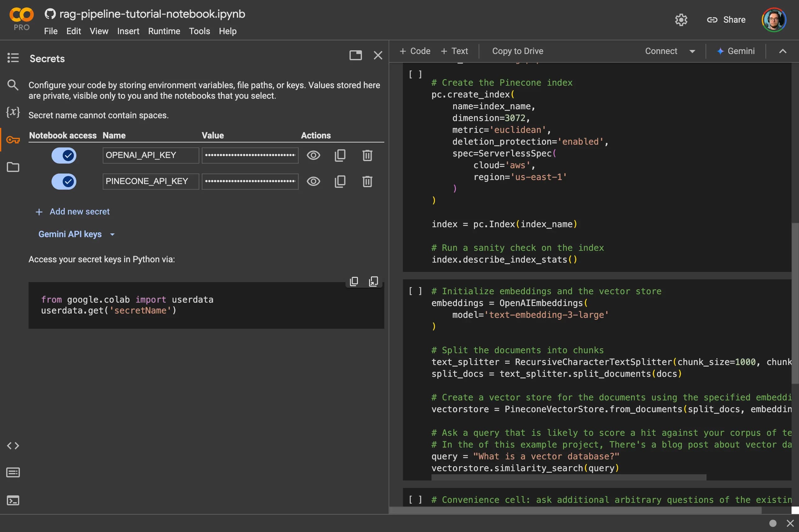Viewport: 799px width, 532px height.
Task: Delete the OPENAI_API_KEY secret
Action: pos(367,156)
